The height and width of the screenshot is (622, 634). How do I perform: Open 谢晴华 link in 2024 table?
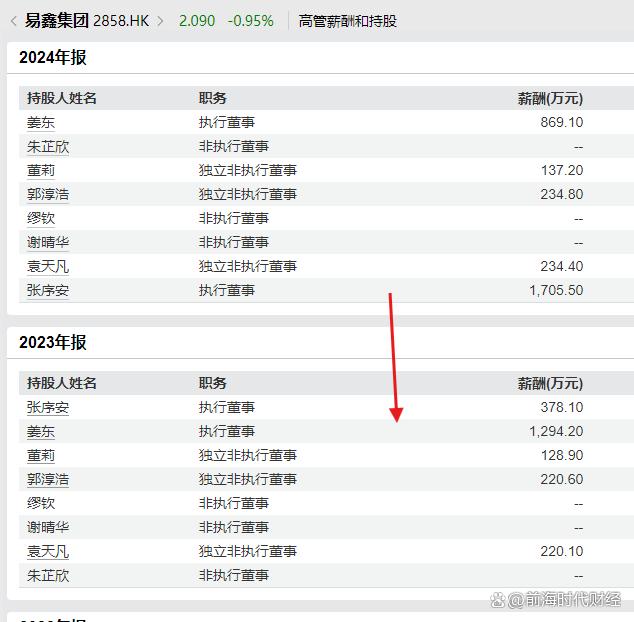[x=48, y=242]
